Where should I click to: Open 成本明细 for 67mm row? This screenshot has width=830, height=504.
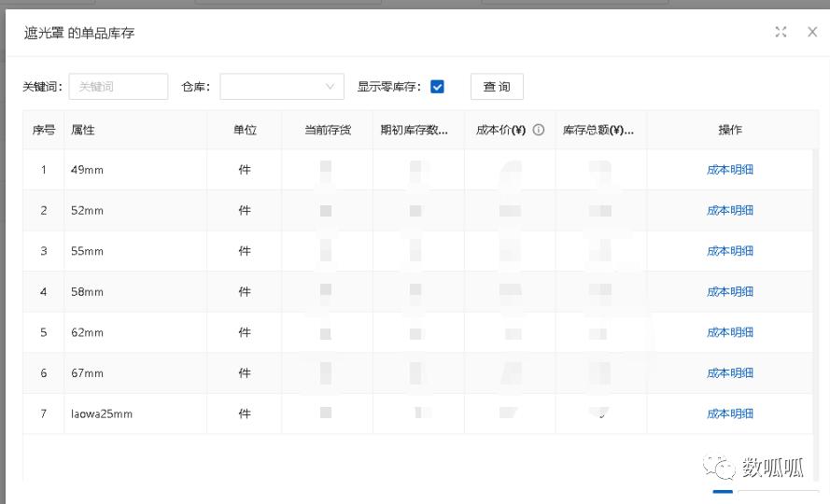coord(730,373)
